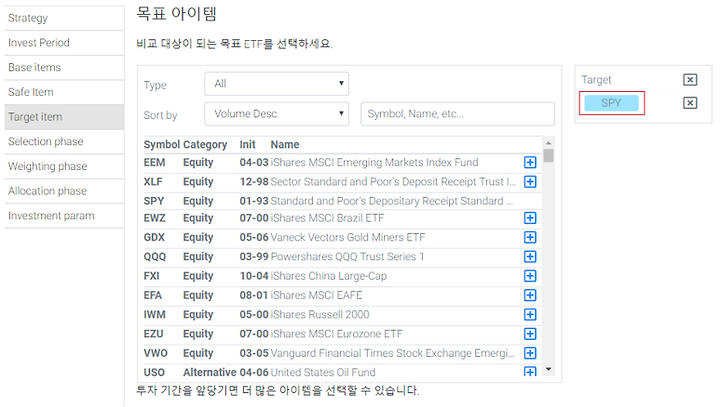The width and height of the screenshot is (720, 407).
Task: Select Target item in sidebar
Action: [64, 117]
